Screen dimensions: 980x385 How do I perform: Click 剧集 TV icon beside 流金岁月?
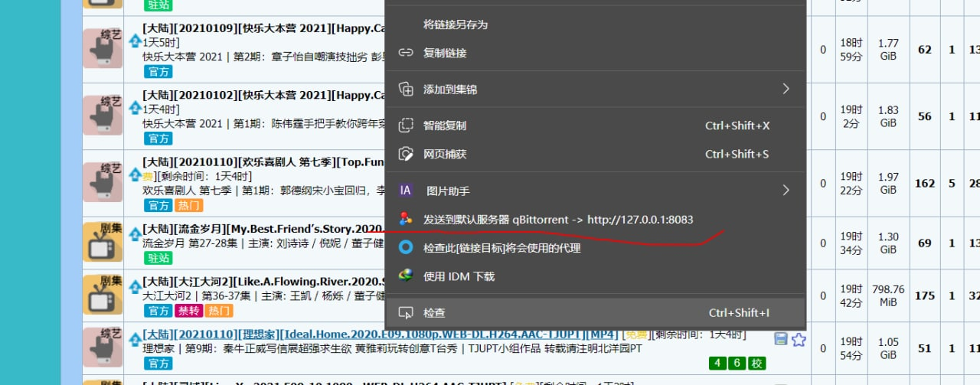tap(103, 243)
